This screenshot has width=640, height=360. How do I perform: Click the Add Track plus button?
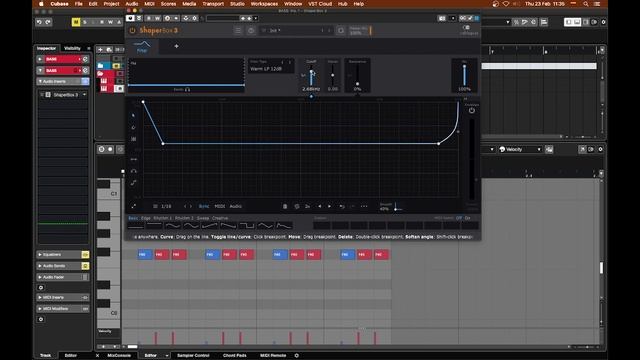100,50
